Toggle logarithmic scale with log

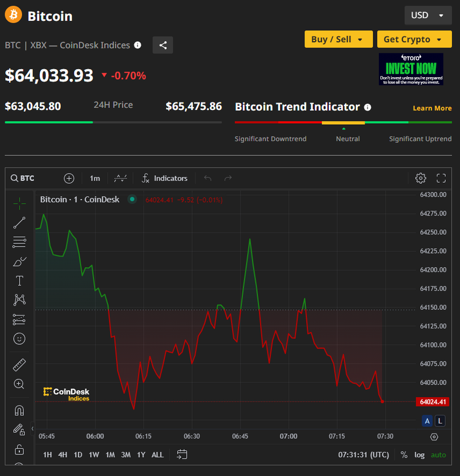[419, 454]
